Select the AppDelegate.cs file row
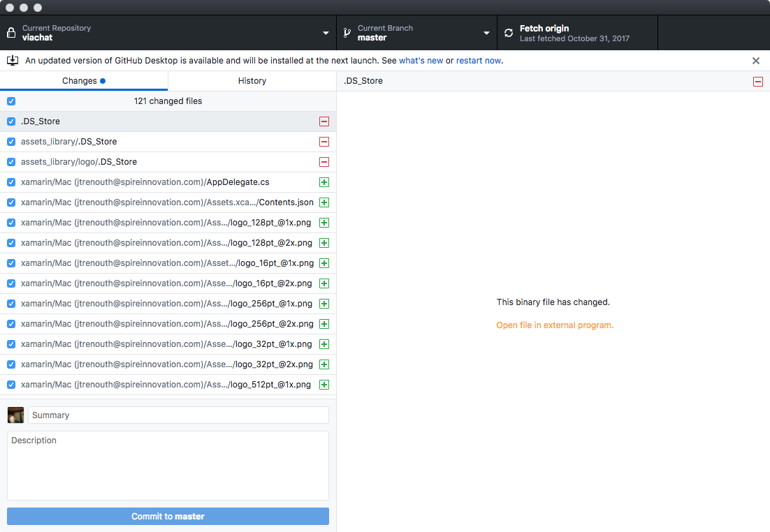Screen dimensions: 770x532 tap(168, 182)
